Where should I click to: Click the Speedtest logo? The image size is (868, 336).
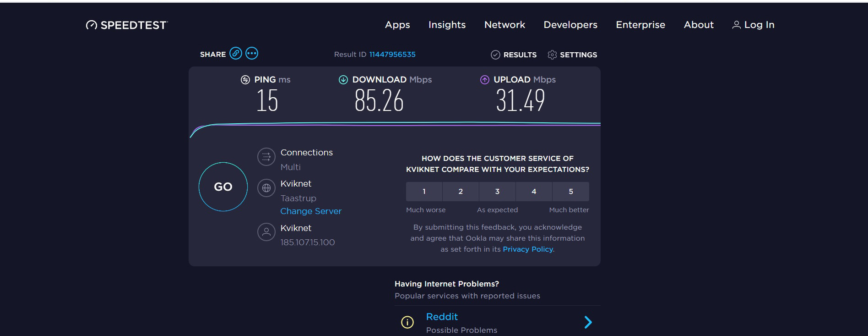(127, 25)
